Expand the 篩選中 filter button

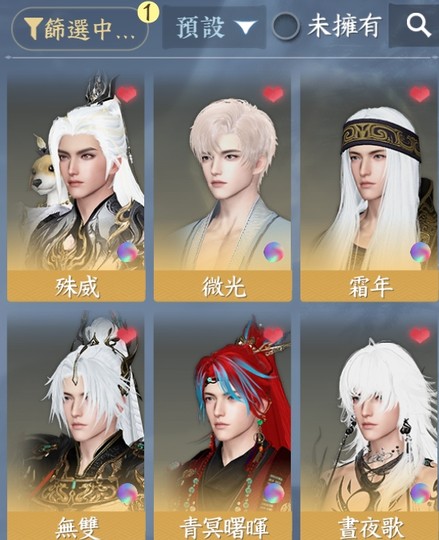point(80,29)
